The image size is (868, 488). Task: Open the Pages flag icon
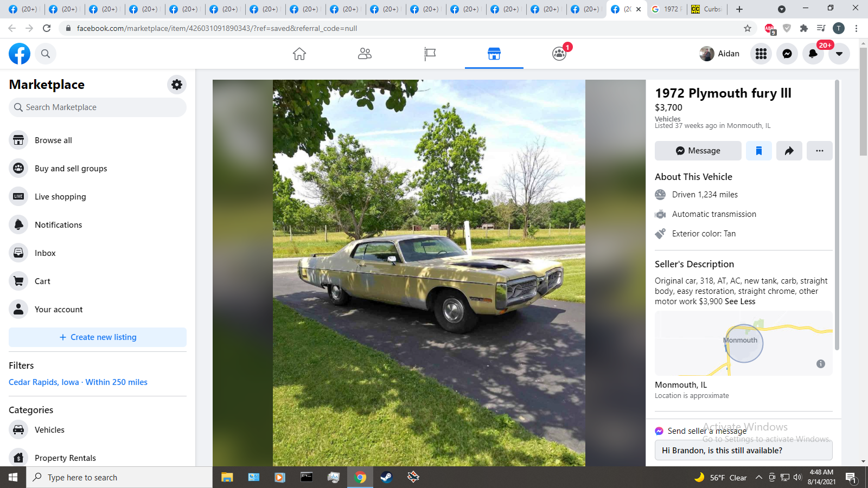point(430,54)
